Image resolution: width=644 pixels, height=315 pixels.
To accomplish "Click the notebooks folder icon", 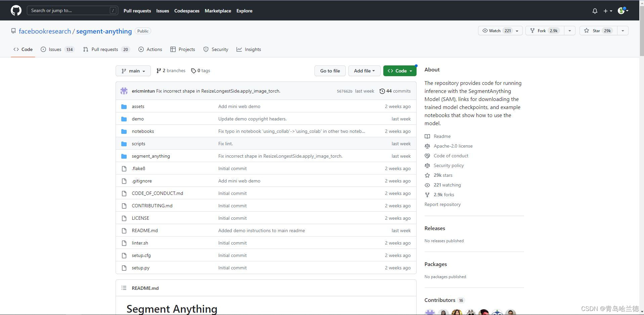I will (x=124, y=131).
